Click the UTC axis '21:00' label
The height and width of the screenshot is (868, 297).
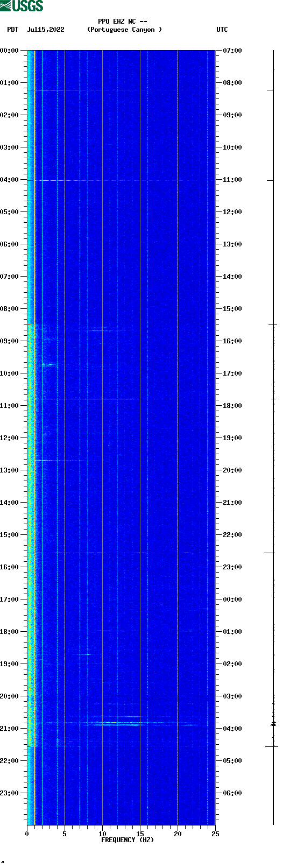[x=232, y=503]
